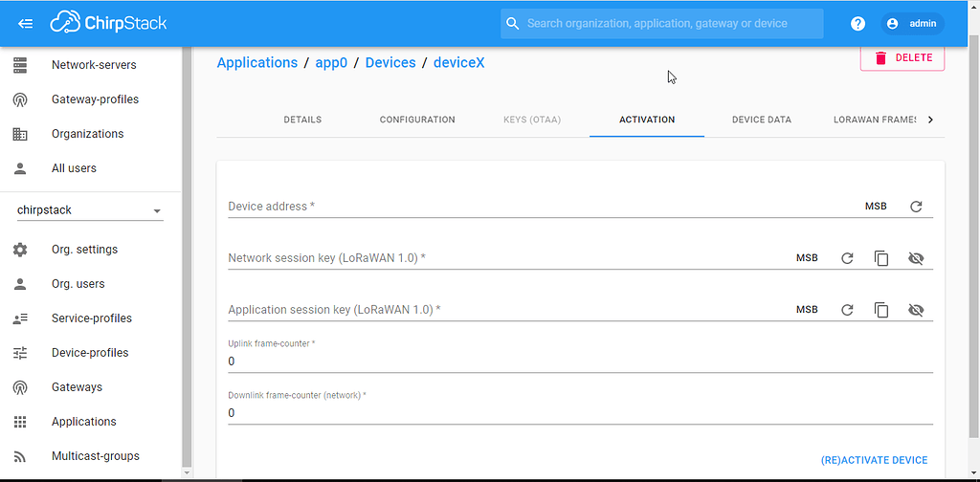
Task: Open the Device Data tab
Action: pos(762,120)
